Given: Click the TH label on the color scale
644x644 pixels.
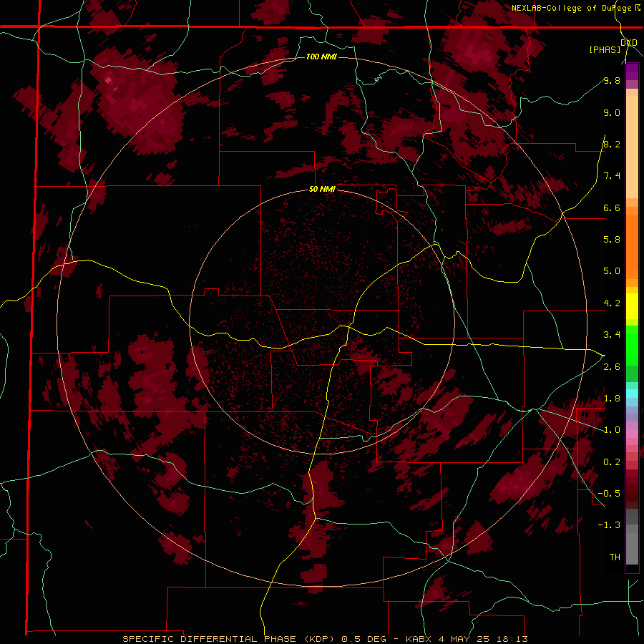Looking at the screenshot, I should pos(615,557).
